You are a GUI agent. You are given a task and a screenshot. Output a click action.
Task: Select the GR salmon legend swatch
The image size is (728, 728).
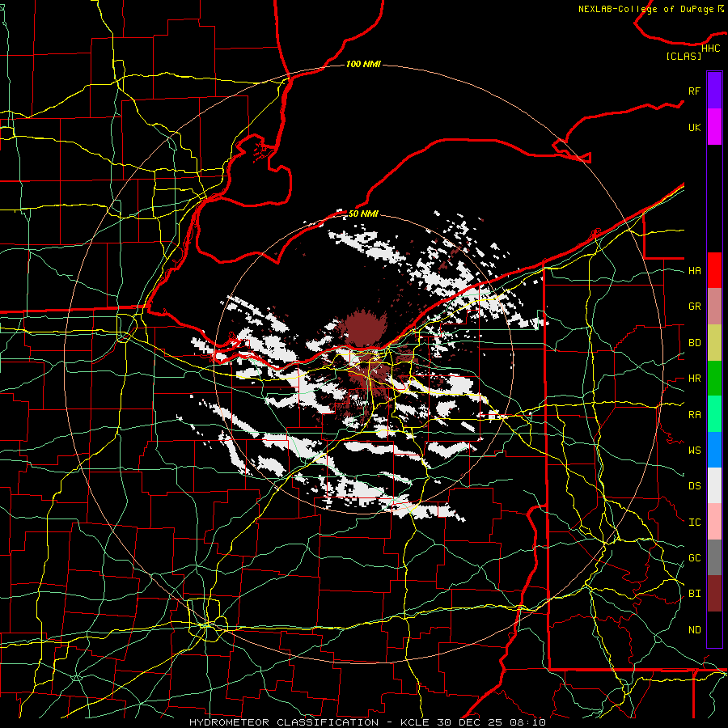pyautogui.click(x=714, y=307)
